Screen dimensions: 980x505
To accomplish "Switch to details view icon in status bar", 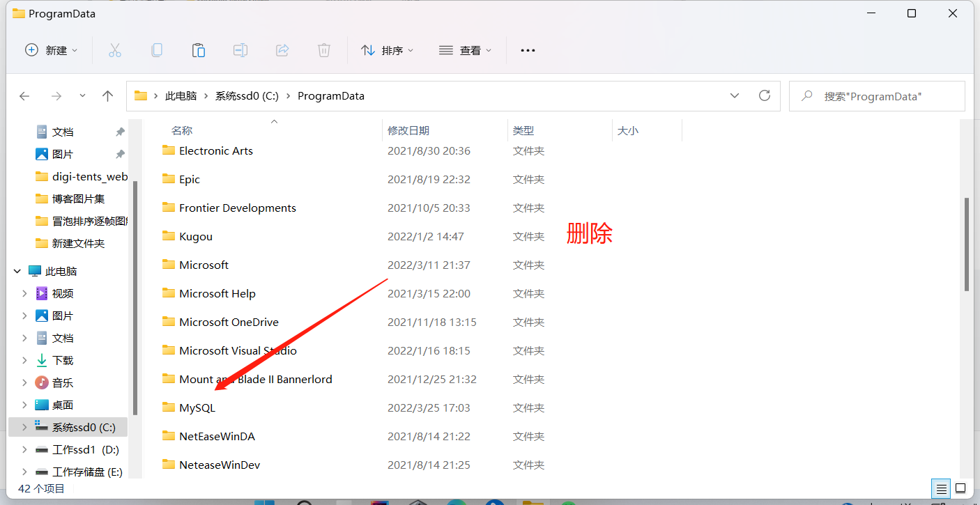I will [942, 488].
